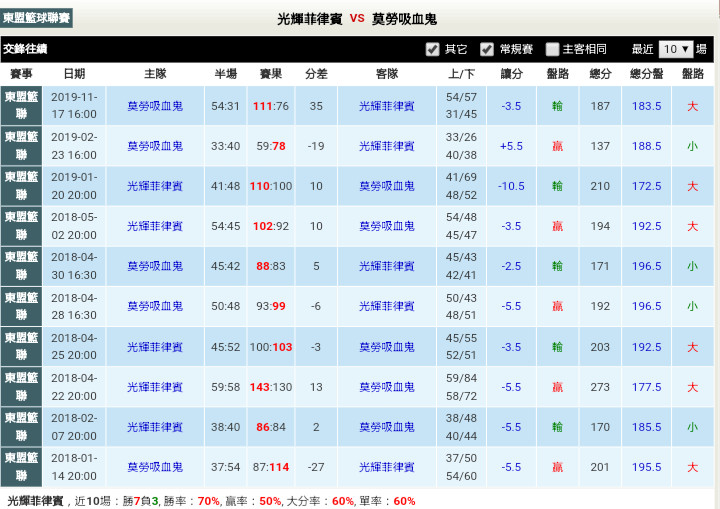Image resolution: width=720 pixels, height=509 pixels.
Task: Click total line 183.5
Action: click(x=646, y=106)
